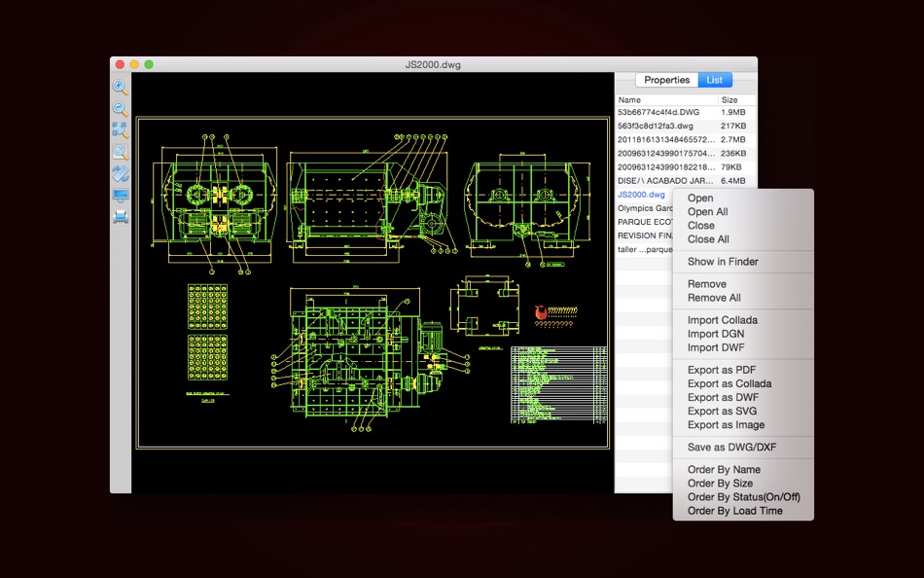
Task: Select 53b66774c4f4d.DWG file row
Action: coord(657,112)
